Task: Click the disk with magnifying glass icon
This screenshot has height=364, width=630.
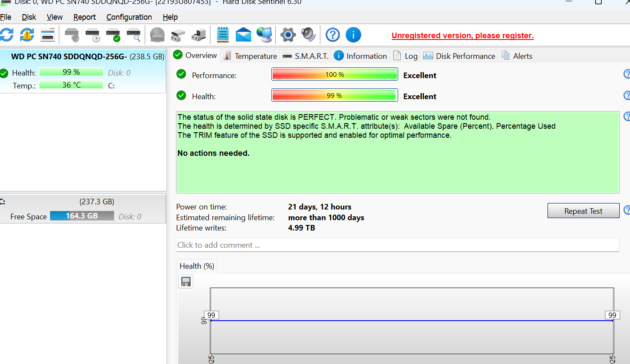Action: point(134,35)
